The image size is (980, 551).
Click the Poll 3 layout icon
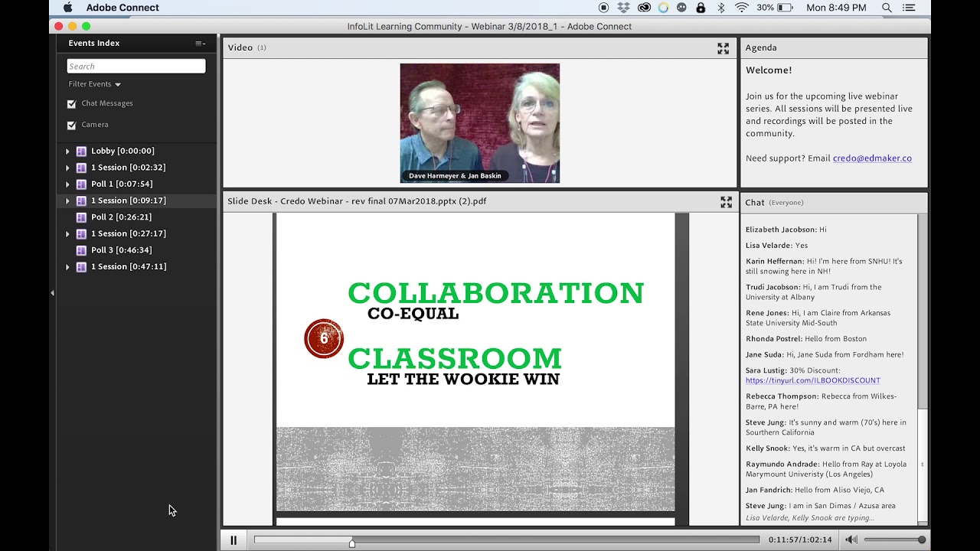[81, 250]
